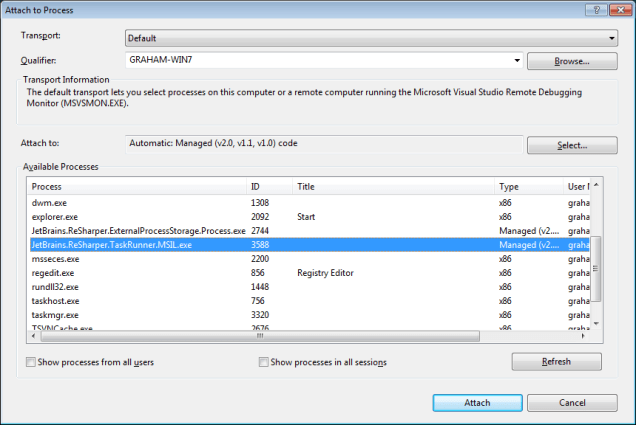
Task: Expand the Qualifier combo box arrow
Action: [x=516, y=61]
